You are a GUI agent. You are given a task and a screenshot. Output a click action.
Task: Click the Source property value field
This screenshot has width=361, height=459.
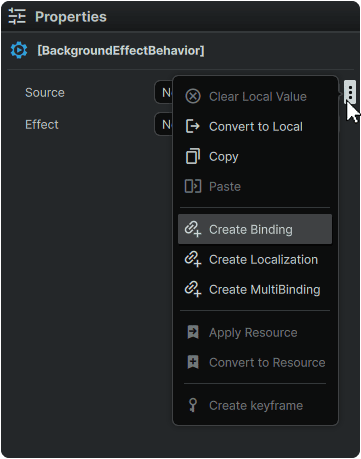pyautogui.click(x=164, y=92)
